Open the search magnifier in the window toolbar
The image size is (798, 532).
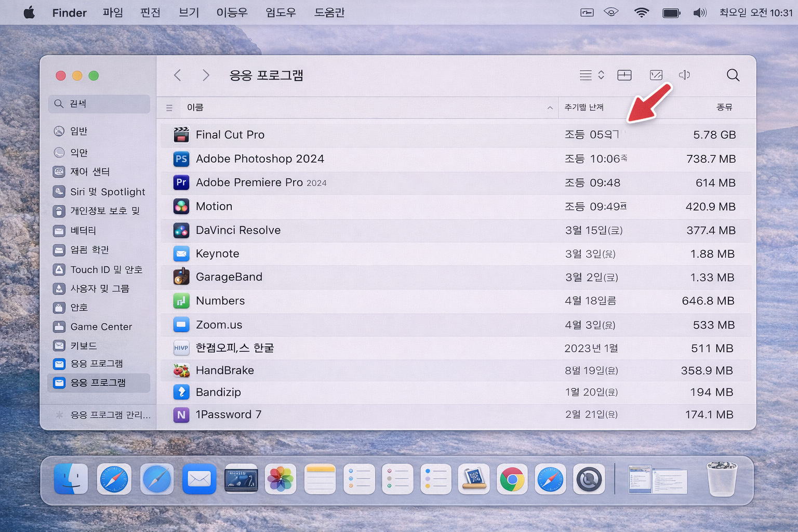click(x=733, y=75)
